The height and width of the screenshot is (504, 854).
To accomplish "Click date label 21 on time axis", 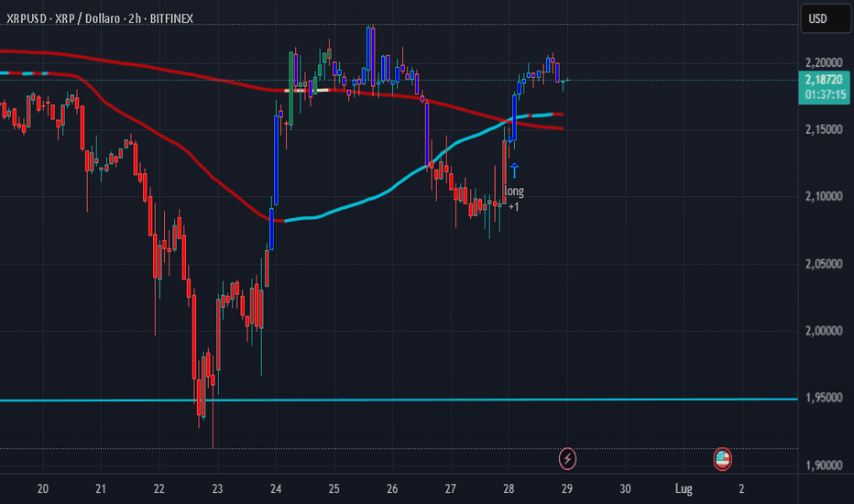I will pos(101,488).
